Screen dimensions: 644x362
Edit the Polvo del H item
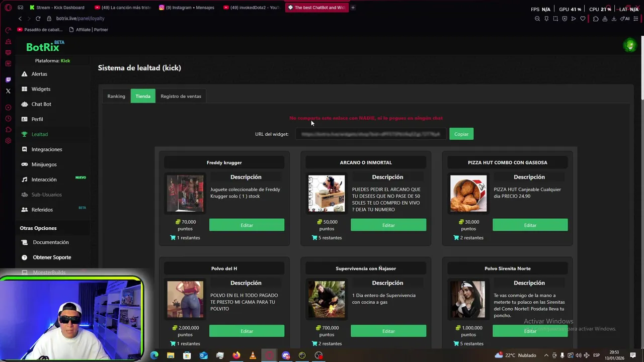coord(247,331)
